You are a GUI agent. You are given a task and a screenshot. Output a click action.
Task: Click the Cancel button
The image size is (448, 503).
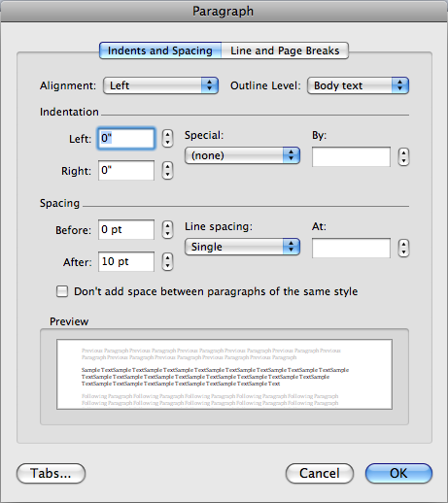(320, 473)
